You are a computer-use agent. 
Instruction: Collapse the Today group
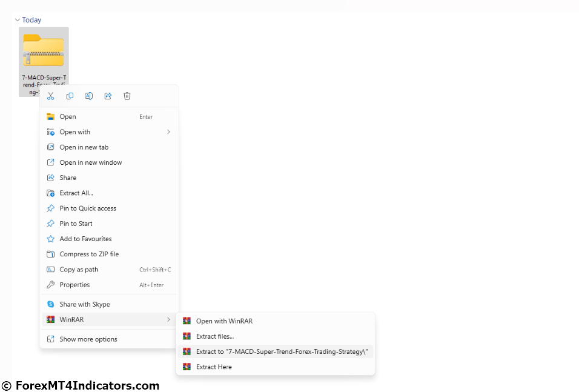click(17, 19)
